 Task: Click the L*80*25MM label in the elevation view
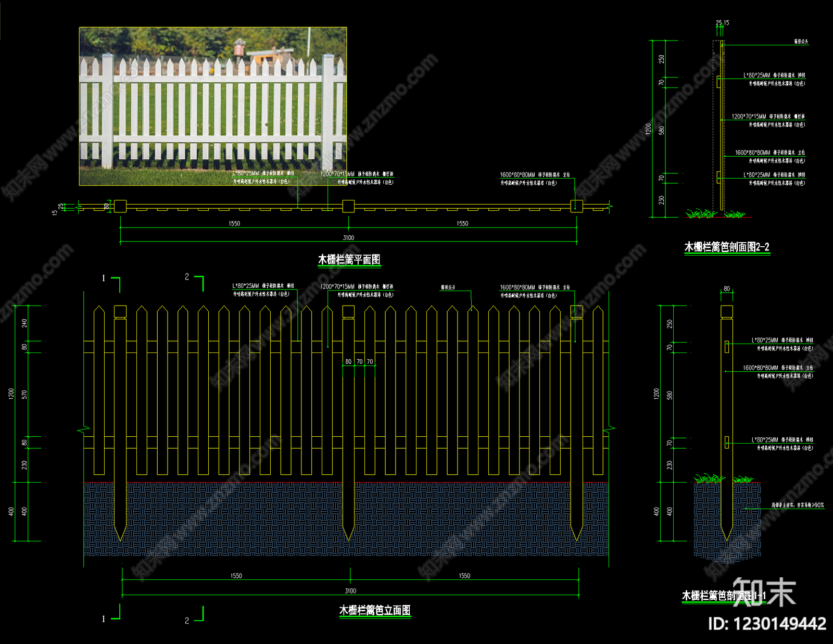click(x=263, y=286)
